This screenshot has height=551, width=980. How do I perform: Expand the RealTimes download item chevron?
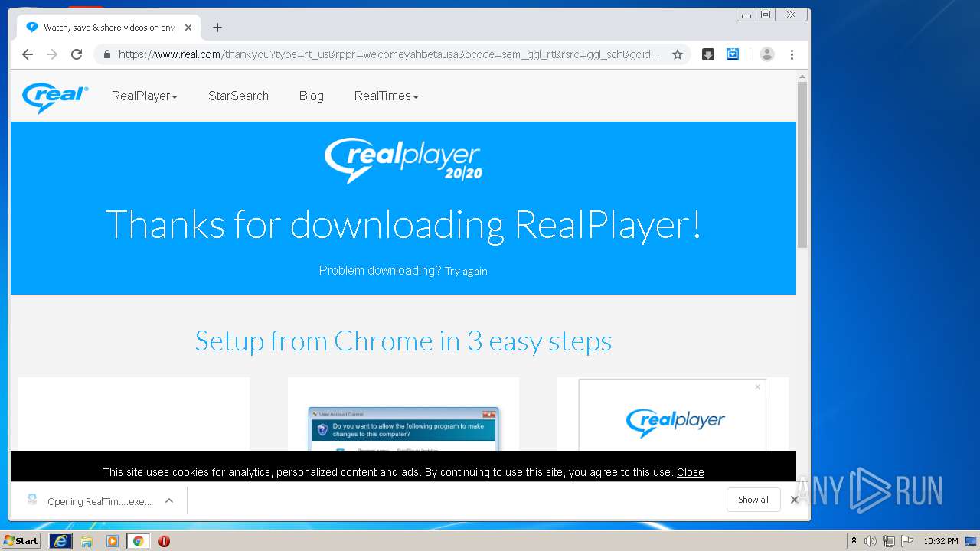(169, 500)
